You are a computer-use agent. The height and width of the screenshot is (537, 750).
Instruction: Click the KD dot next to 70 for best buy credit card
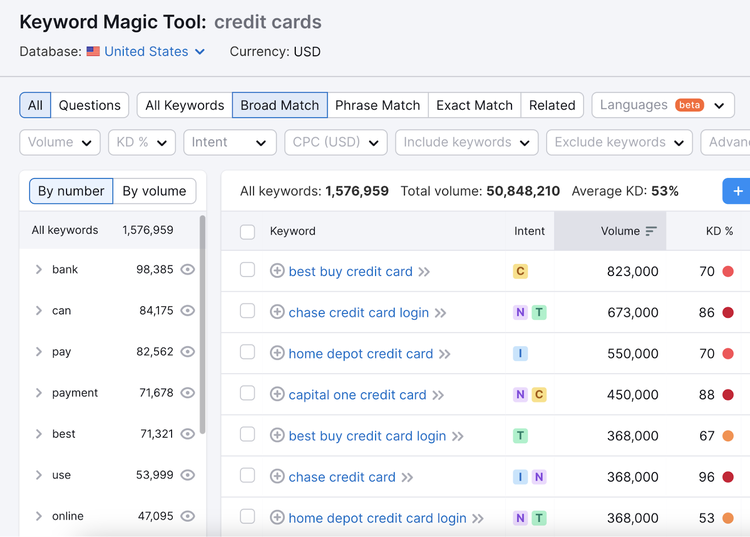tap(728, 271)
